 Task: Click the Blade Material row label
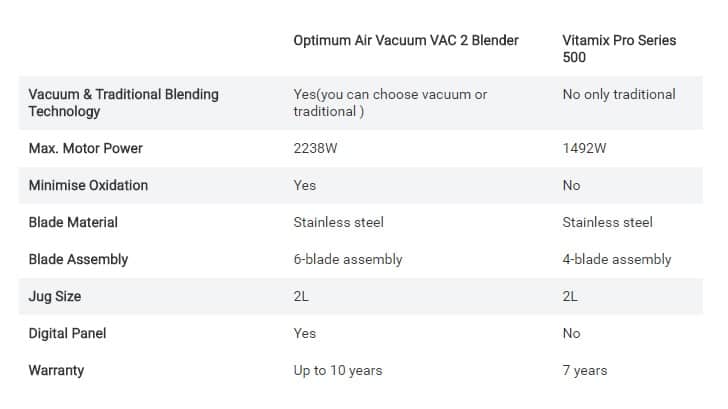[x=73, y=222]
